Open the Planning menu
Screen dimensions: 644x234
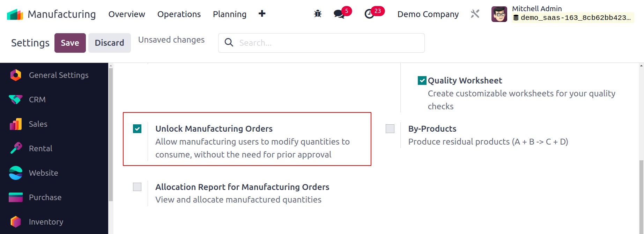pyautogui.click(x=230, y=14)
